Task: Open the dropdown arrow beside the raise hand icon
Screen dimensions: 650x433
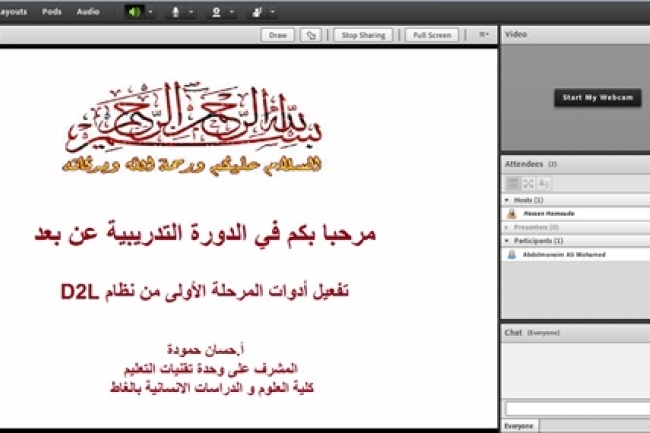Action: click(273, 12)
